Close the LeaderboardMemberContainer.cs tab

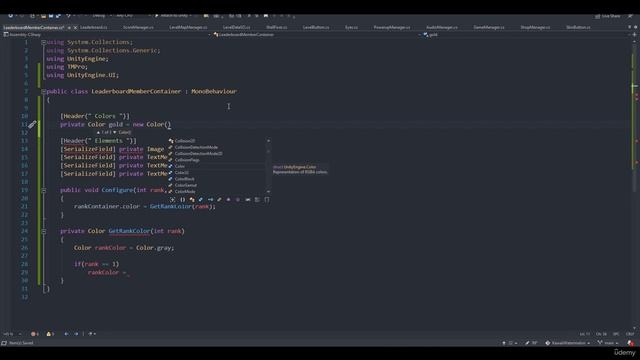tap(75, 27)
